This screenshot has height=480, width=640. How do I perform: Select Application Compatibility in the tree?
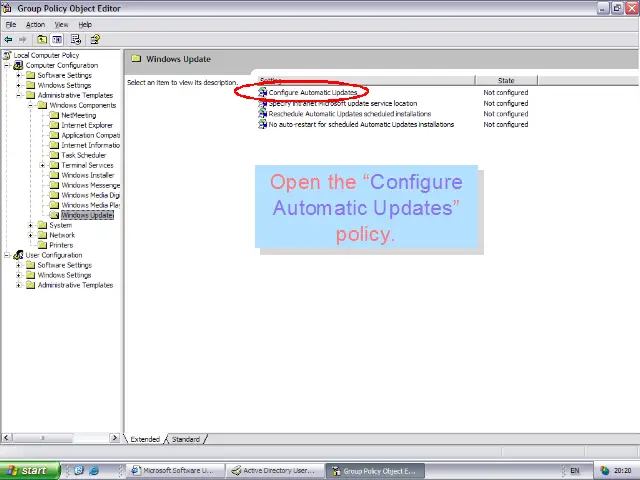91,135
